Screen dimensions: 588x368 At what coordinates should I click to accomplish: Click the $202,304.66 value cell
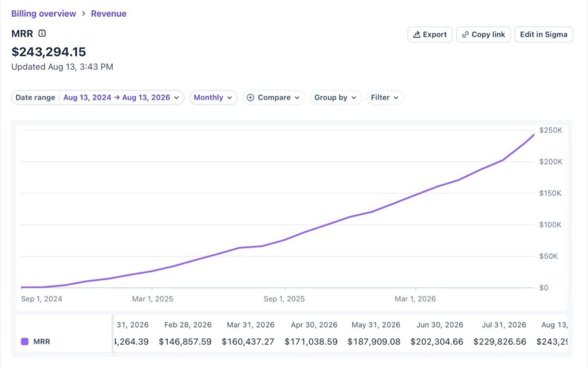[x=437, y=342]
